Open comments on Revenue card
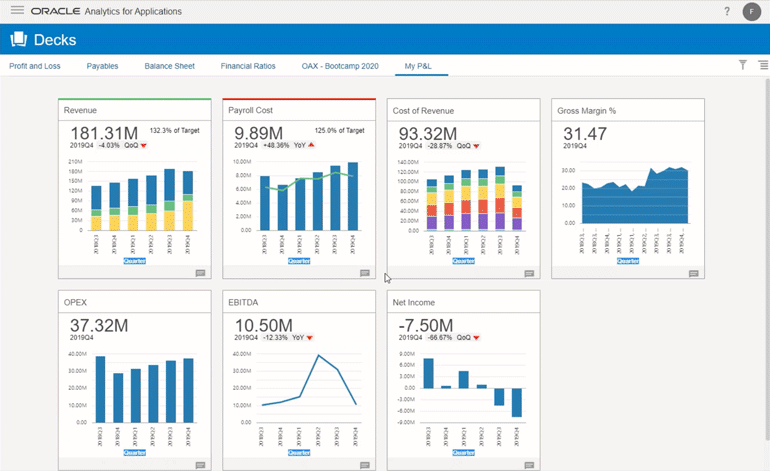 [200, 273]
